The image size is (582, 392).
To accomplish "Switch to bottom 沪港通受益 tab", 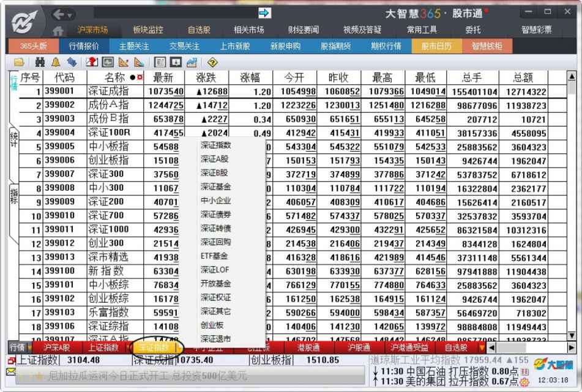I will tap(409, 348).
